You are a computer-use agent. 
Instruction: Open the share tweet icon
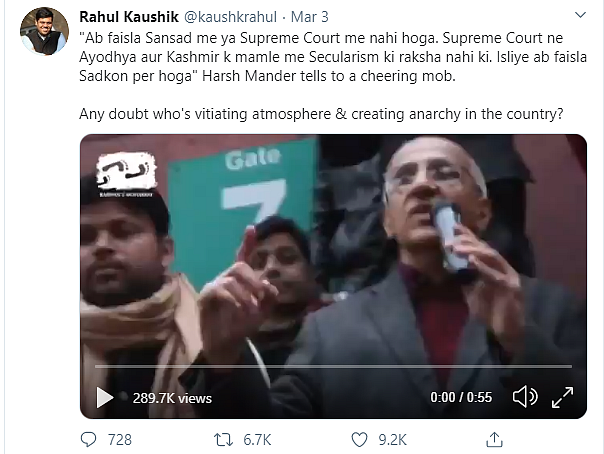[494, 439]
